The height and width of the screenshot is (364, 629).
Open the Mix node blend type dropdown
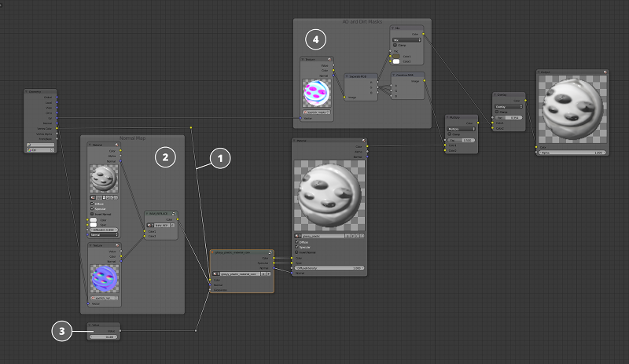(x=406, y=39)
